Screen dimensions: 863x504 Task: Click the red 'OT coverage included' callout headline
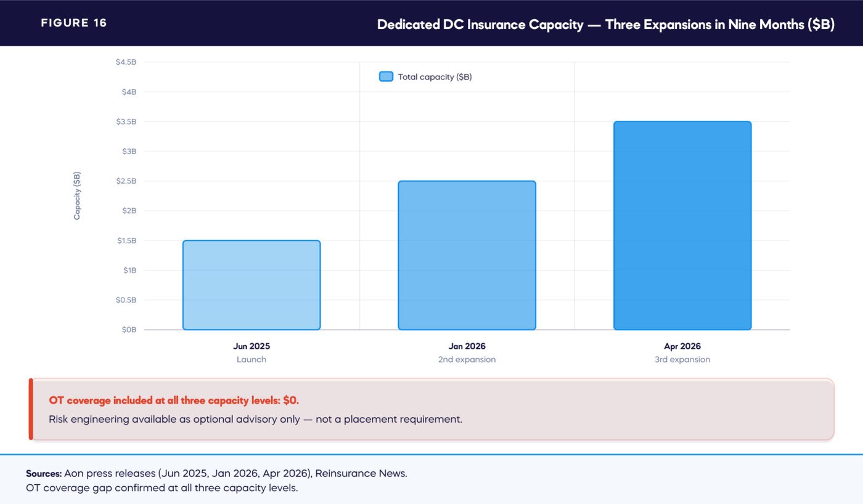pos(174,400)
